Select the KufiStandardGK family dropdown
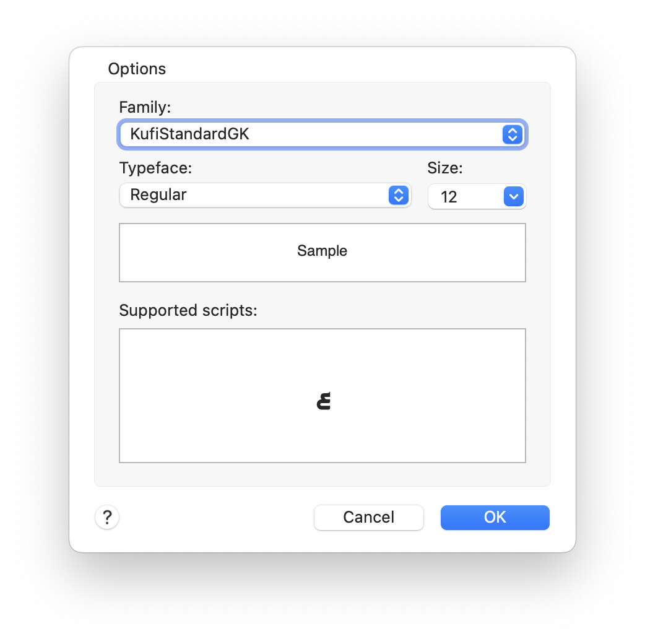This screenshot has height=644, width=645. (322, 134)
